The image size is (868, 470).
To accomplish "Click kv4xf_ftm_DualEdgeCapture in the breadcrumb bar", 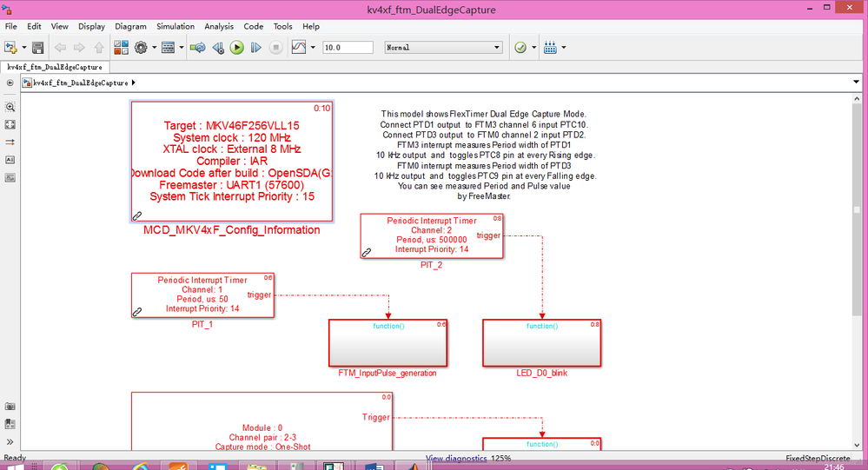I will point(80,83).
